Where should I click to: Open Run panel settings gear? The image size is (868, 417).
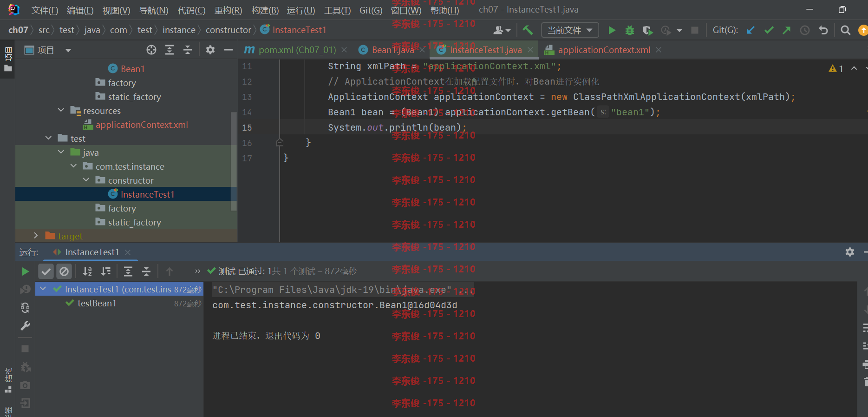850,252
